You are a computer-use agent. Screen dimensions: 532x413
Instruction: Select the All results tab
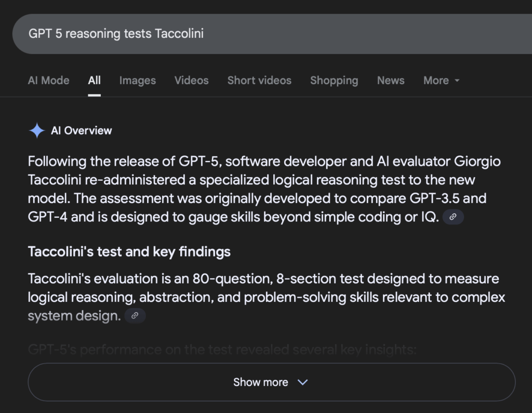(95, 81)
